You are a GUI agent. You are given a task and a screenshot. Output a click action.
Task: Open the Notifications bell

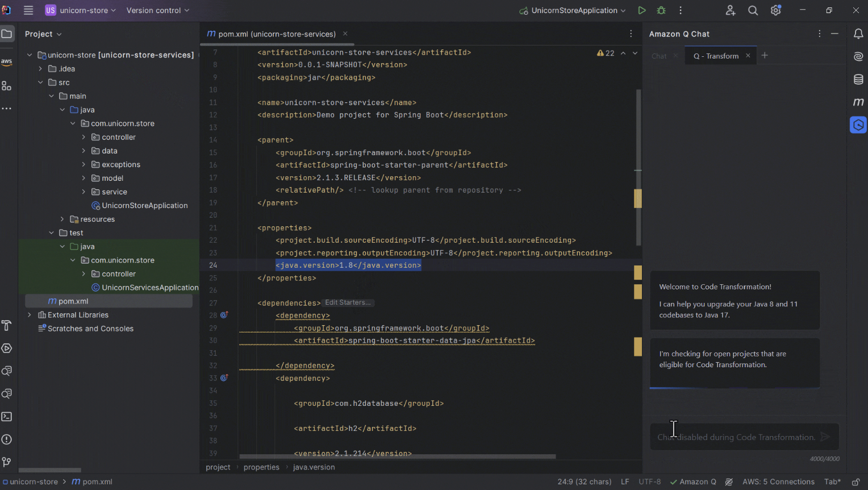pos(858,34)
